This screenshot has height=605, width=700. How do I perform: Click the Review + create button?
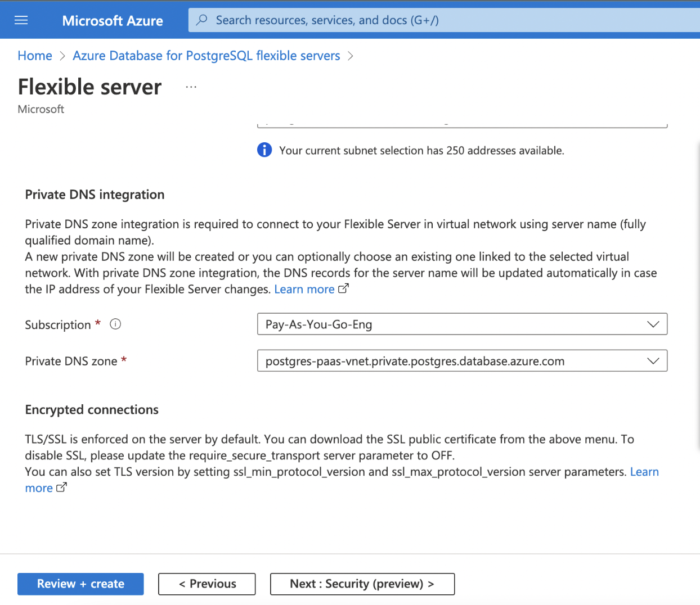point(80,584)
